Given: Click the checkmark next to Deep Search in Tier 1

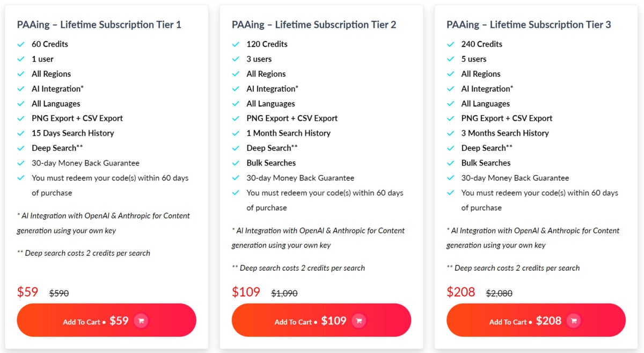Looking at the screenshot, I should [21, 148].
